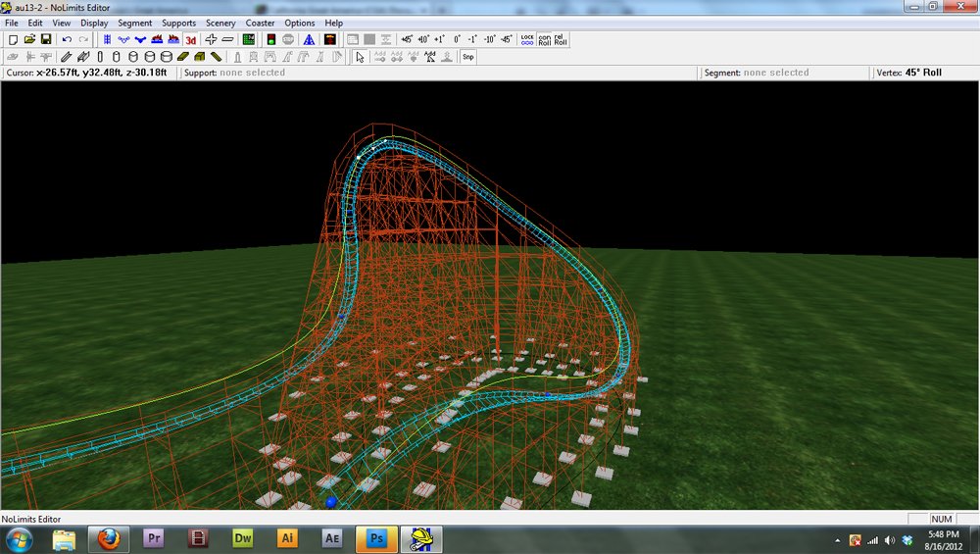Image resolution: width=980 pixels, height=554 pixels.
Task: Click the Save file icon
Action: coord(45,40)
